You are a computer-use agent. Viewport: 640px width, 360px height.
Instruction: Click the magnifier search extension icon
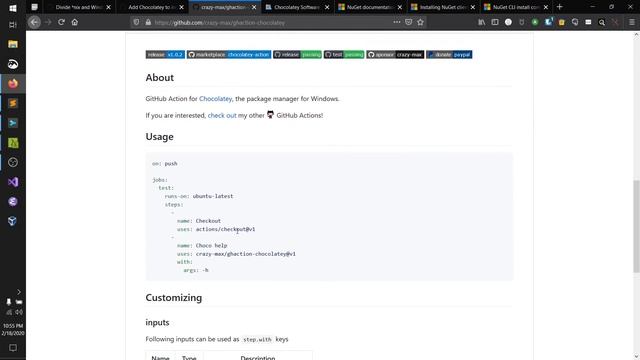pyautogui.click(x=602, y=22)
